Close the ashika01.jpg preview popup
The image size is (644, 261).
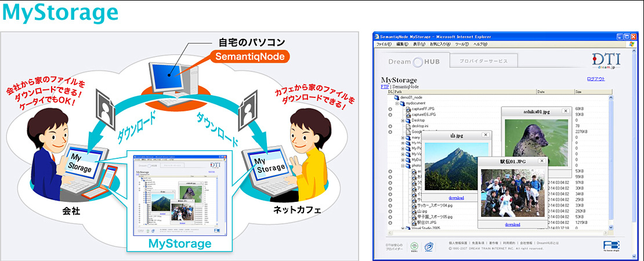pyautogui.click(x=565, y=111)
